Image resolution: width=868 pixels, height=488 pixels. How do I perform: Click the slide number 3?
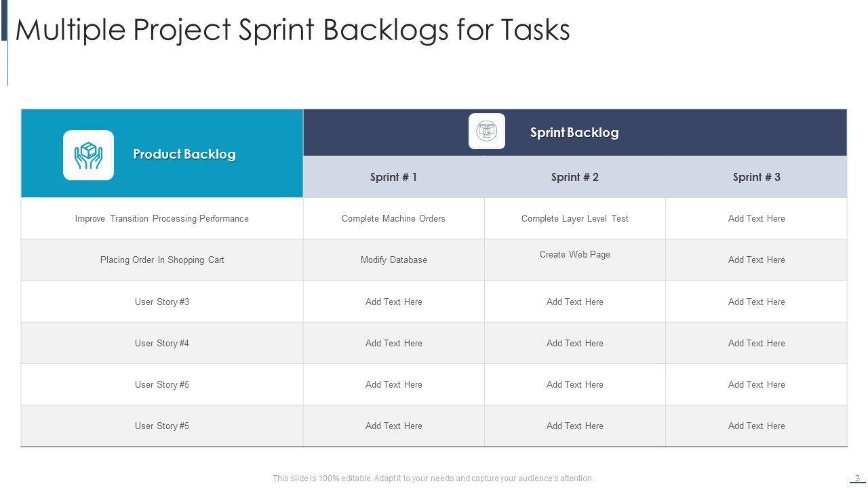(x=857, y=479)
